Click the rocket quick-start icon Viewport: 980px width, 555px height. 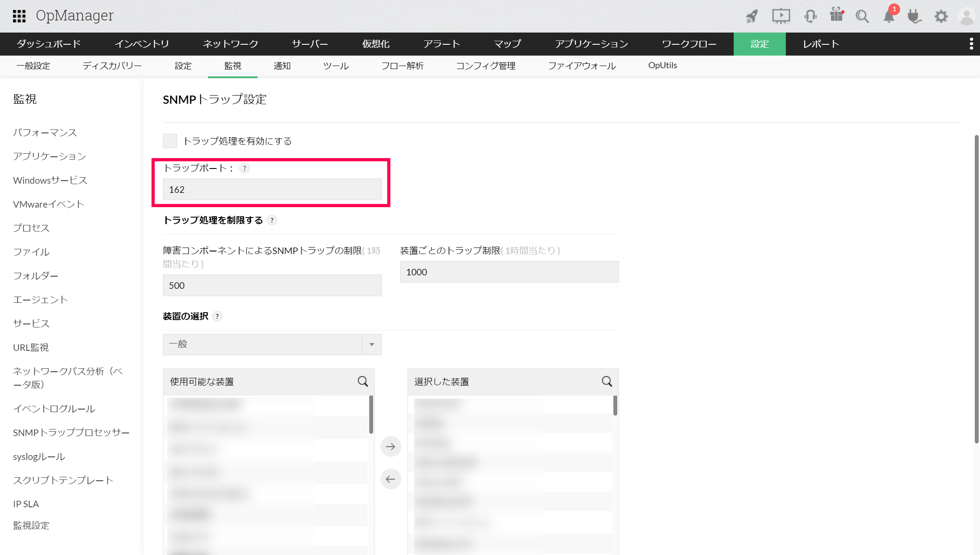point(752,17)
